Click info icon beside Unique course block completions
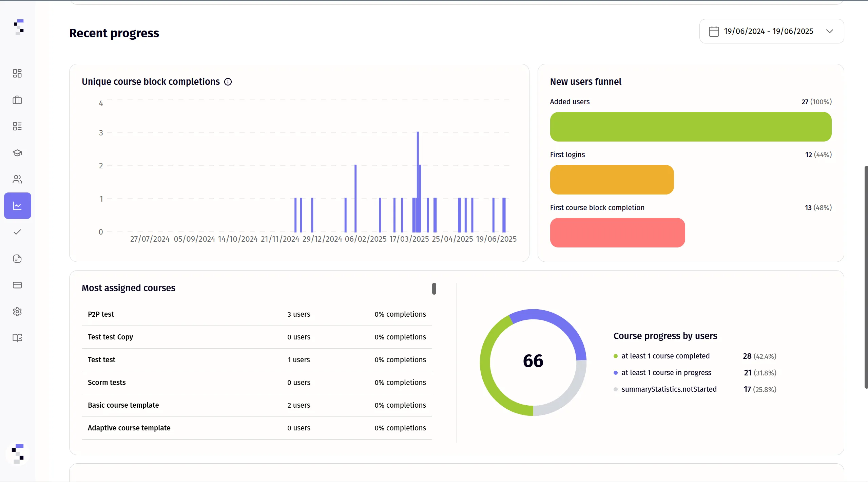Image resolution: width=868 pixels, height=482 pixels. pyautogui.click(x=228, y=82)
